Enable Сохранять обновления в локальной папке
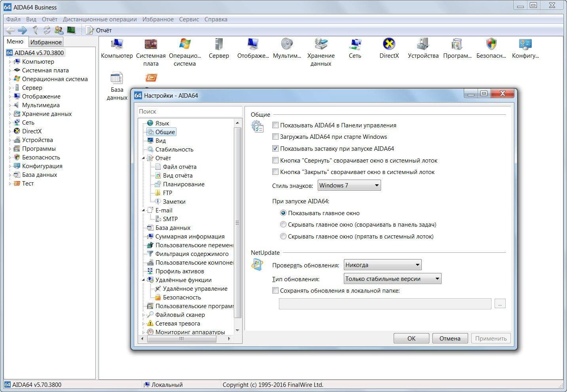 (275, 291)
